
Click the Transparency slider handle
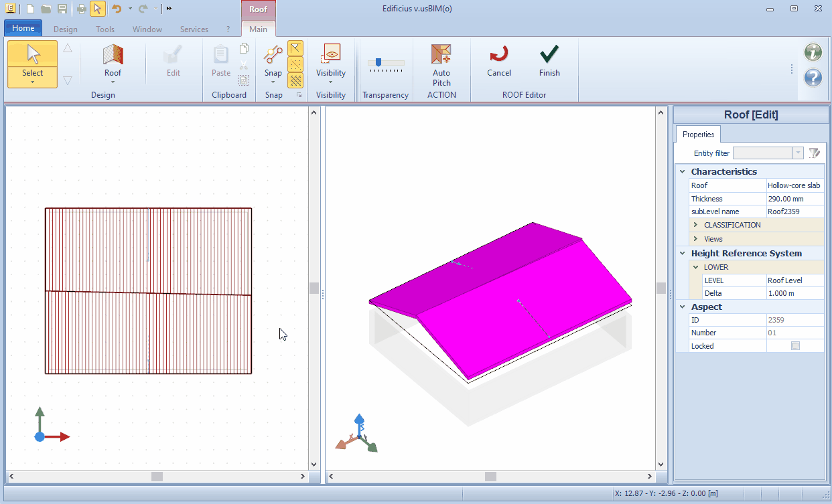click(x=378, y=62)
